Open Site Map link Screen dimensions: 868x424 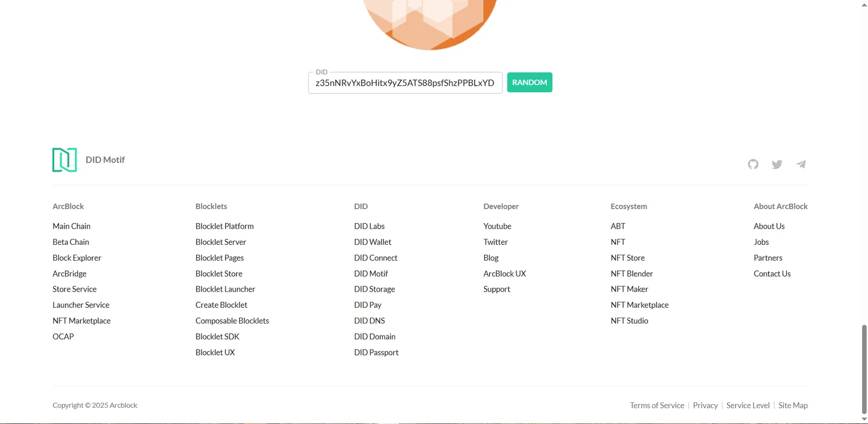(x=793, y=406)
